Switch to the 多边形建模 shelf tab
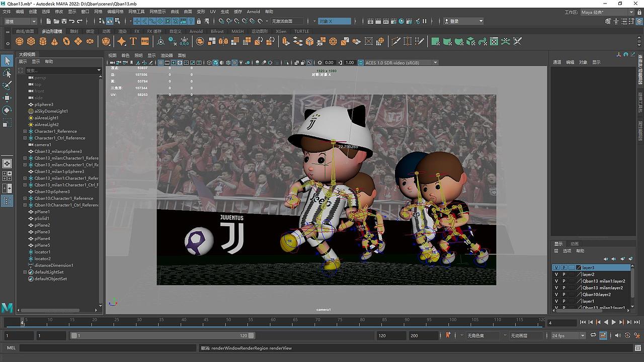 52,31
